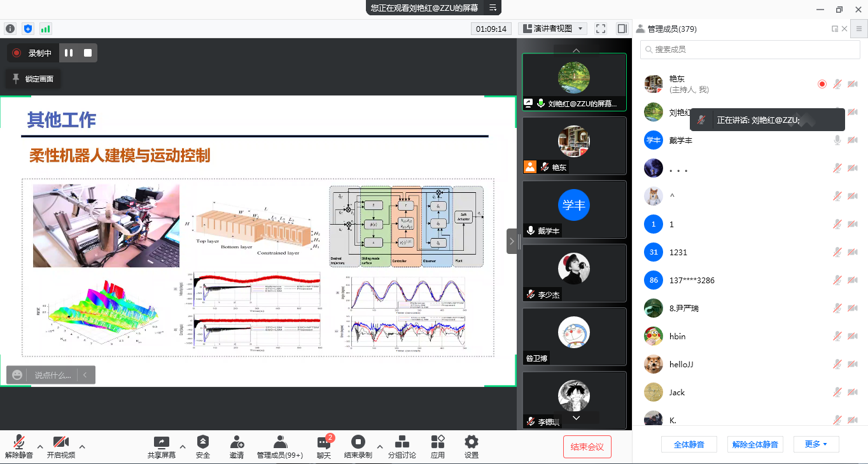Image resolution: width=868 pixels, height=464 pixels.
Task: Click the security shield icon in the top bar
Action: tap(27, 29)
